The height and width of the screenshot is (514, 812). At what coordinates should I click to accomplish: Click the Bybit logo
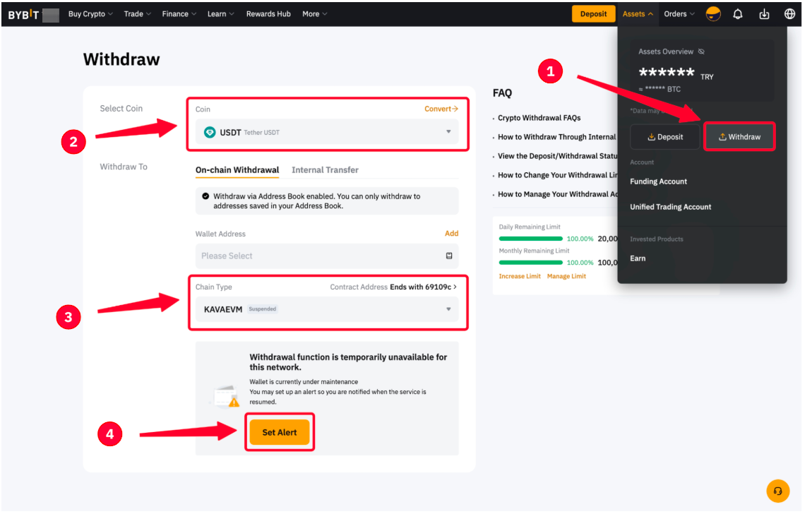pos(24,14)
